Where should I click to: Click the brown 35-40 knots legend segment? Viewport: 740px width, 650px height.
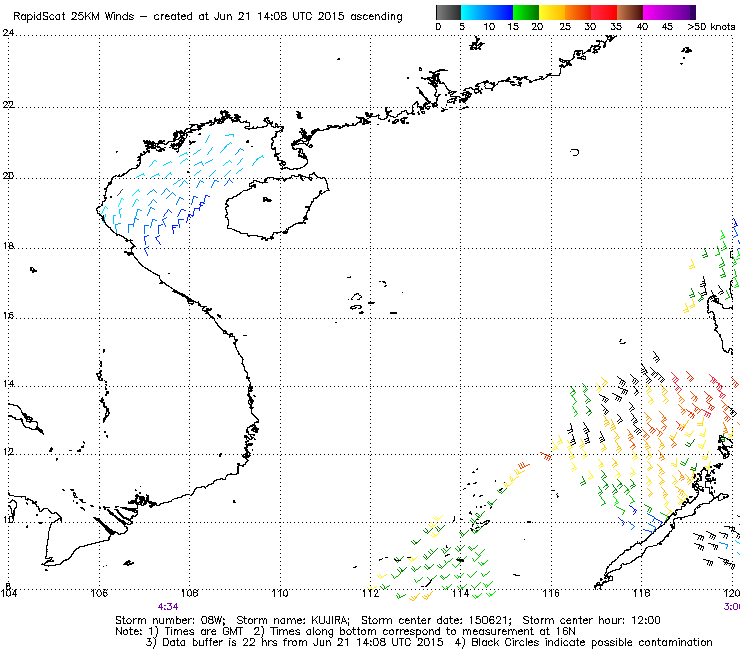tap(630, 12)
